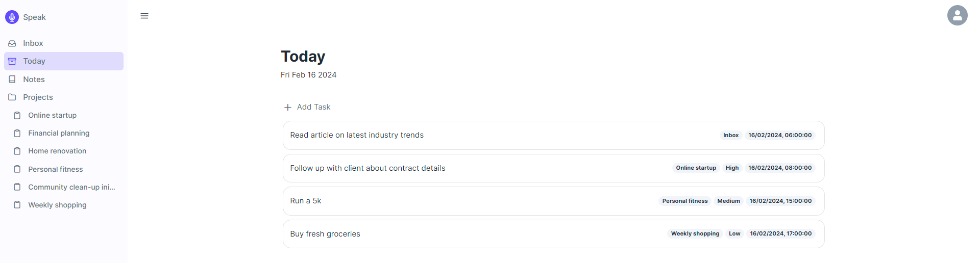This screenshot has height=263, width=980.
Task: Open the Buy fresh groceries task
Action: (553, 234)
